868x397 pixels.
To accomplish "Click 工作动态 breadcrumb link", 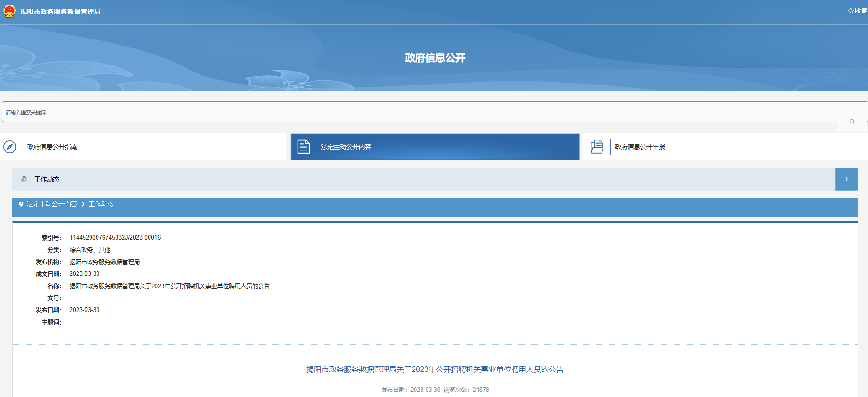I will pyautogui.click(x=101, y=204).
